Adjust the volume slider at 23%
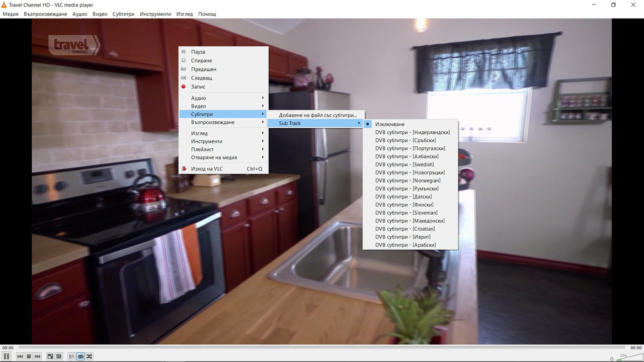 pyautogui.click(x=629, y=358)
